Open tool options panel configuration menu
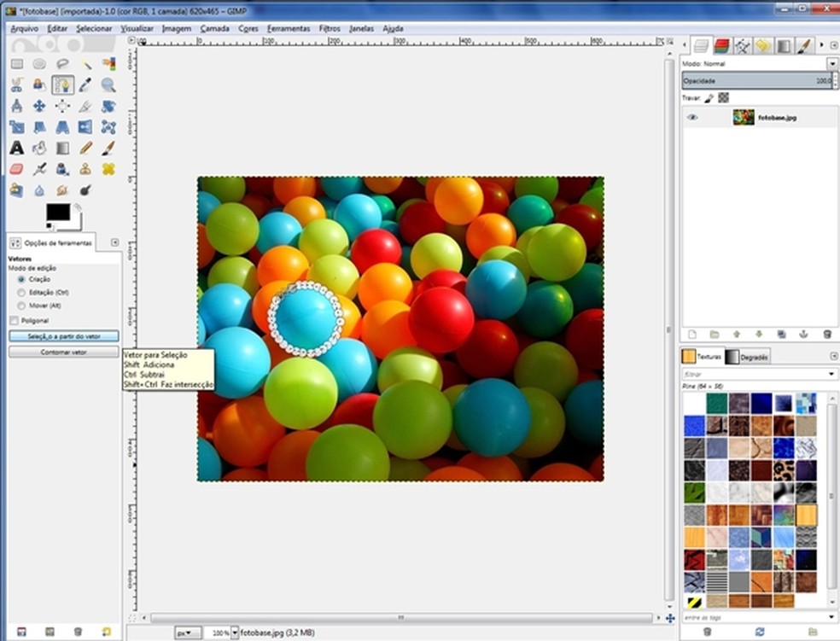 (x=114, y=242)
